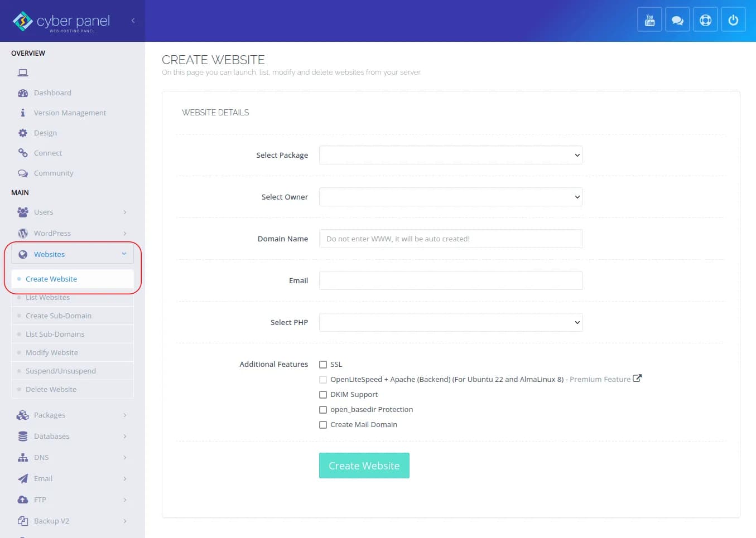This screenshot has height=538, width=756.
Task: Click the Design gear icon
Action: 23,133
